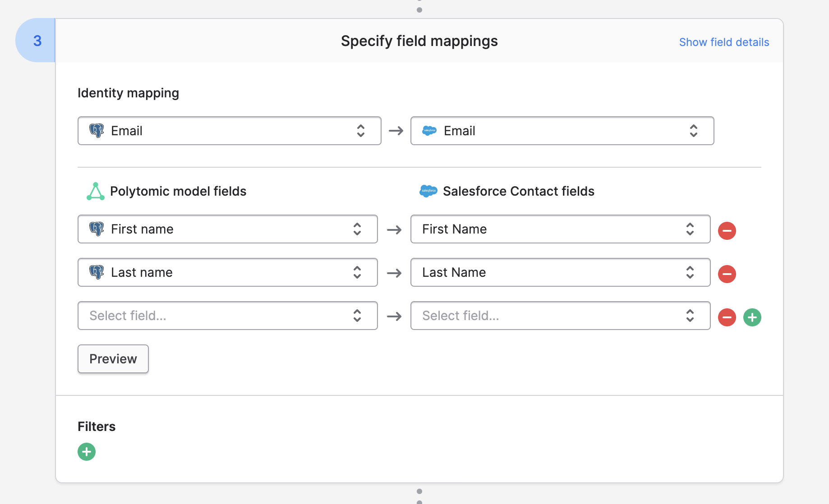Click the Salesforce cloud icon beside Contact fields
Image resolution: width=829 pixels, height=504 pixels.
pyautogui.click(x=428, y=191)
